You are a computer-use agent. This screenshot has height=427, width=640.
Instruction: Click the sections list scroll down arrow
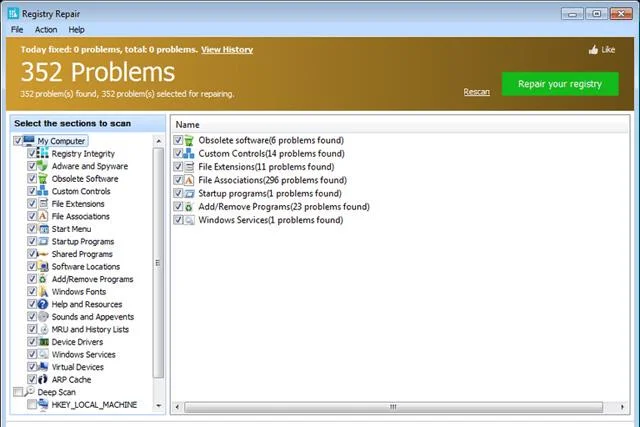click(x=158, y=406)
